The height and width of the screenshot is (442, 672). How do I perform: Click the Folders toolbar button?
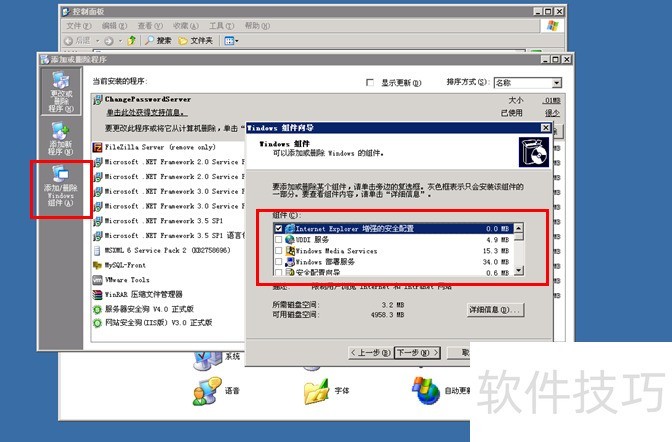click(x=195, y=41)
